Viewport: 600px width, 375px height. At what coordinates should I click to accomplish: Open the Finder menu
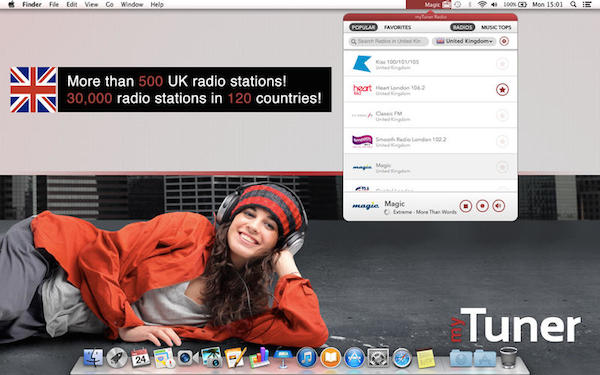(32, 5)
